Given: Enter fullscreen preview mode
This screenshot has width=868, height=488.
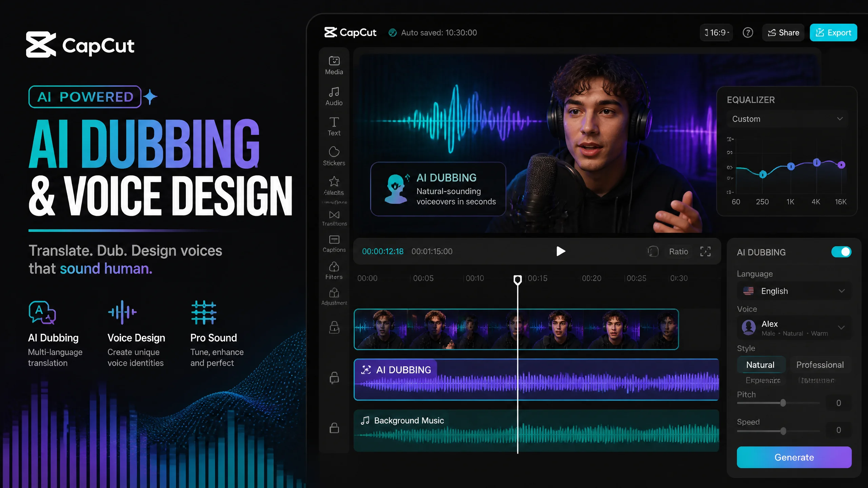Looking at the screenshot, I should pyautogui.click(x=706, y=251).
